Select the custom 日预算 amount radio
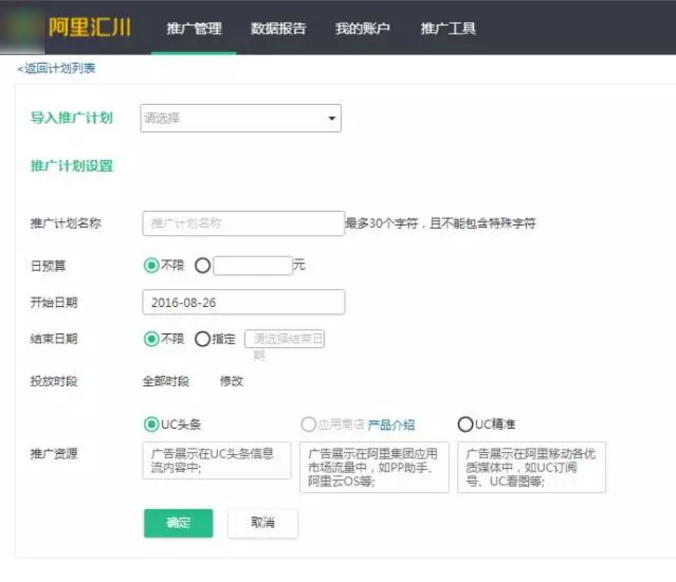 pos(203,265)
